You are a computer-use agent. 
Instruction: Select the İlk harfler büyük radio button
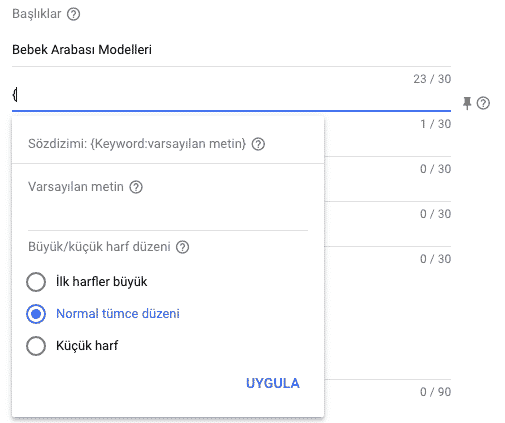pos(36,282)
